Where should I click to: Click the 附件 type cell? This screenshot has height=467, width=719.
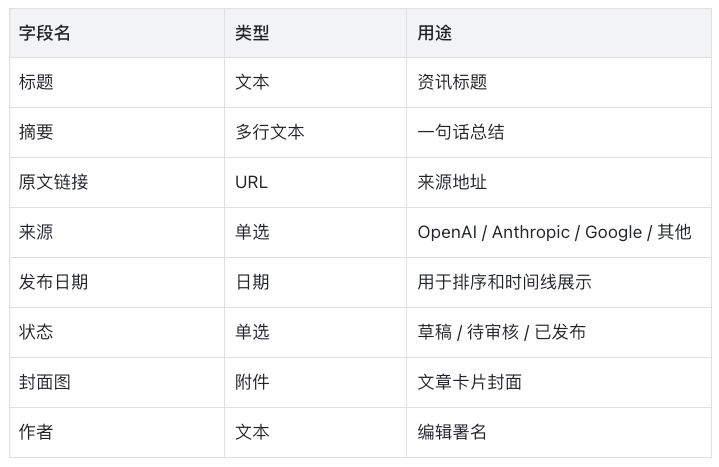tap(315, 383)
